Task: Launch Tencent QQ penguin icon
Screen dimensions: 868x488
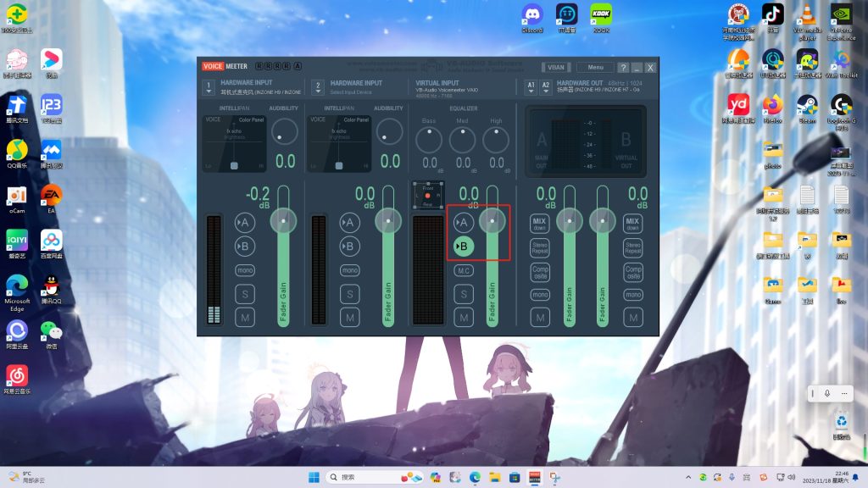Action: 51,290
